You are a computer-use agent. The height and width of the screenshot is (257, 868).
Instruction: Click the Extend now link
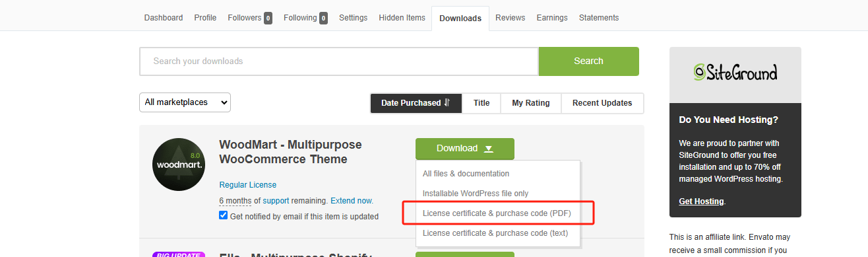tap(352, 200)
